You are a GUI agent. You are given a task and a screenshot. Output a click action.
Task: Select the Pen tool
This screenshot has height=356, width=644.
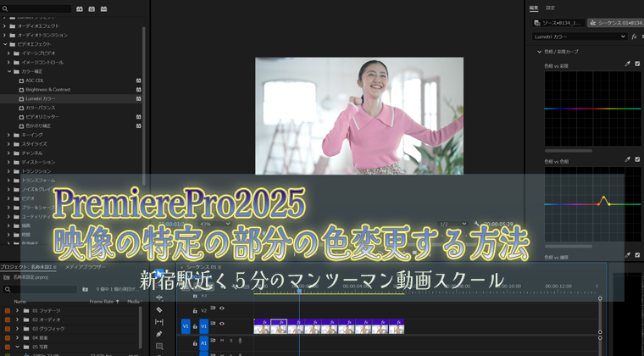coord(159,334)
